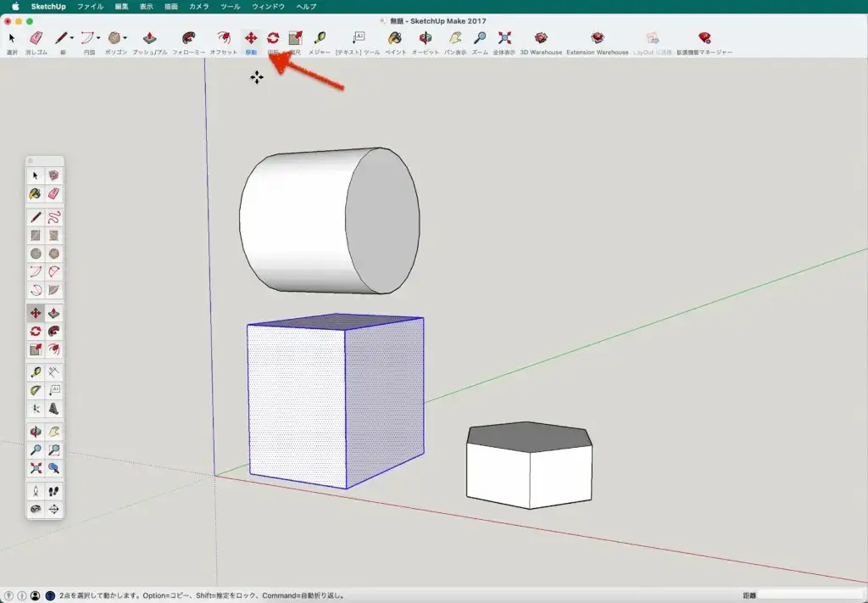Screen dimensions: 868x603
Task: Choose the Protractor in the floating palette
Action: click(x=36, y=391)
